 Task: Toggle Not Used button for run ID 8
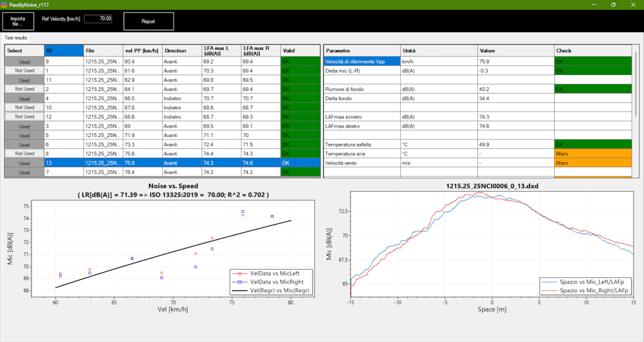25,153
